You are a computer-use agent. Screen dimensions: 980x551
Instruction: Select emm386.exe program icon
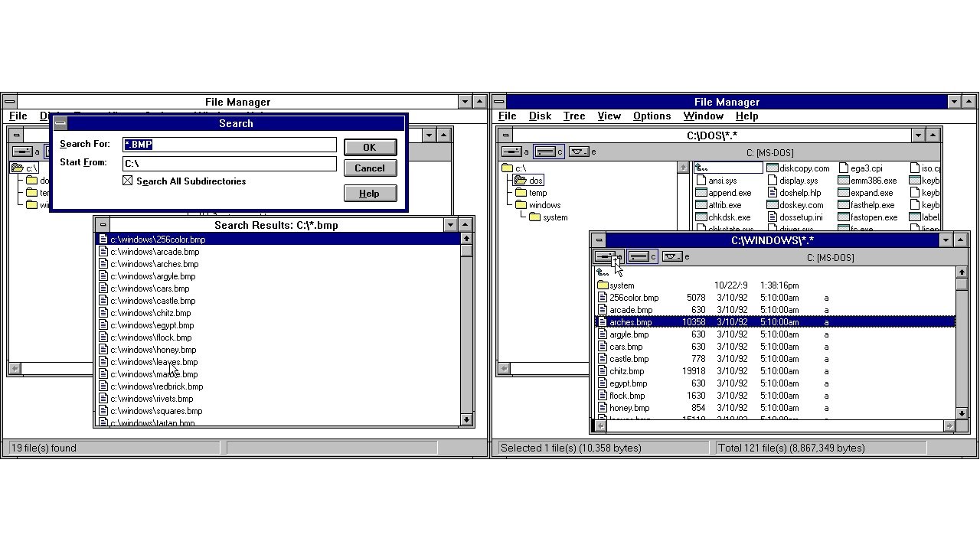tap(844, 181)
